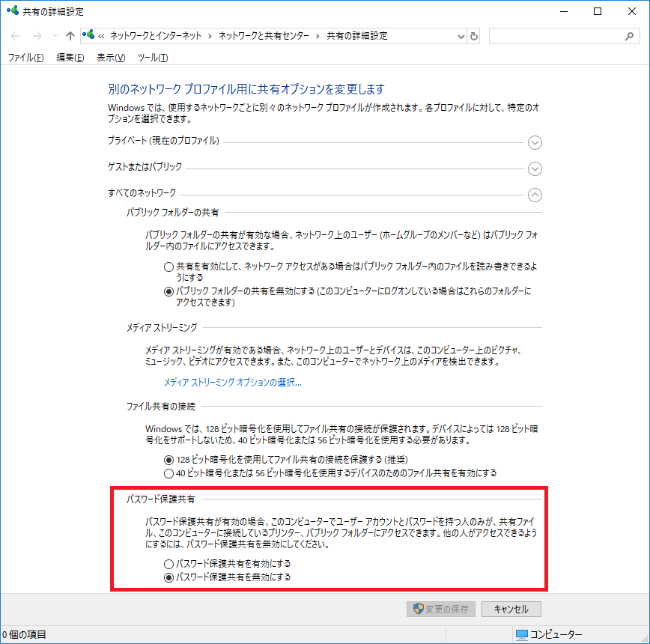The width and height of the screenshot is (650, 644).
Task: Open the ネットワークと共有センター breadcrumb
Action: coord(264,36)
